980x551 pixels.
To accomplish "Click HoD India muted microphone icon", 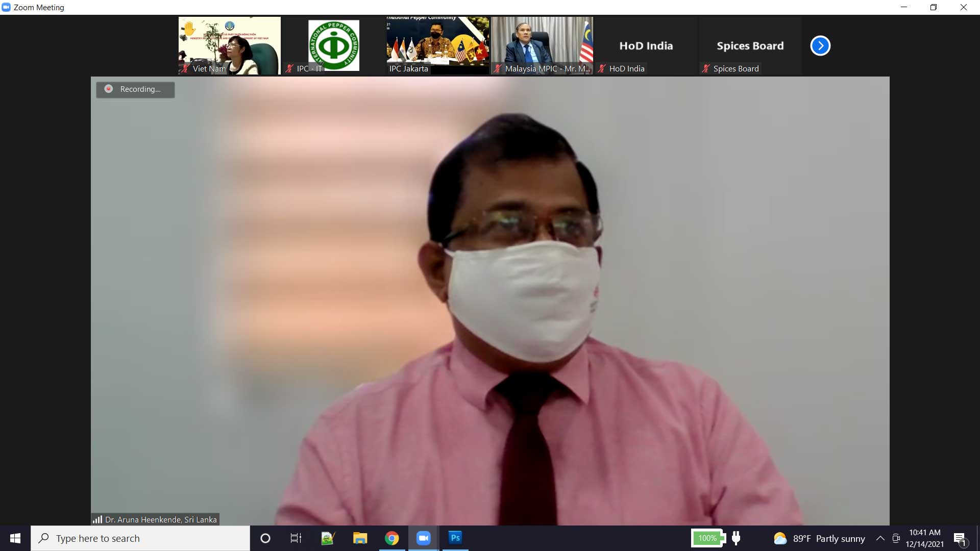I will click(x=602, y=68).
